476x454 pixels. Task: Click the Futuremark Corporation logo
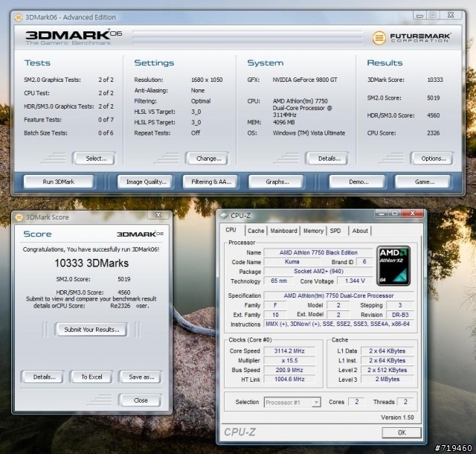[411, 38]
